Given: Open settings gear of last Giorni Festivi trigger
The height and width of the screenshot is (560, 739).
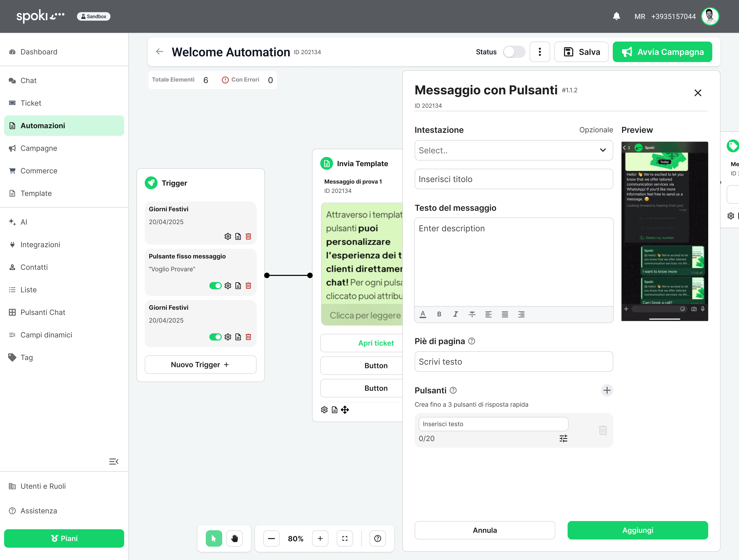Looking at the screenshot, I should click(228, 337).
